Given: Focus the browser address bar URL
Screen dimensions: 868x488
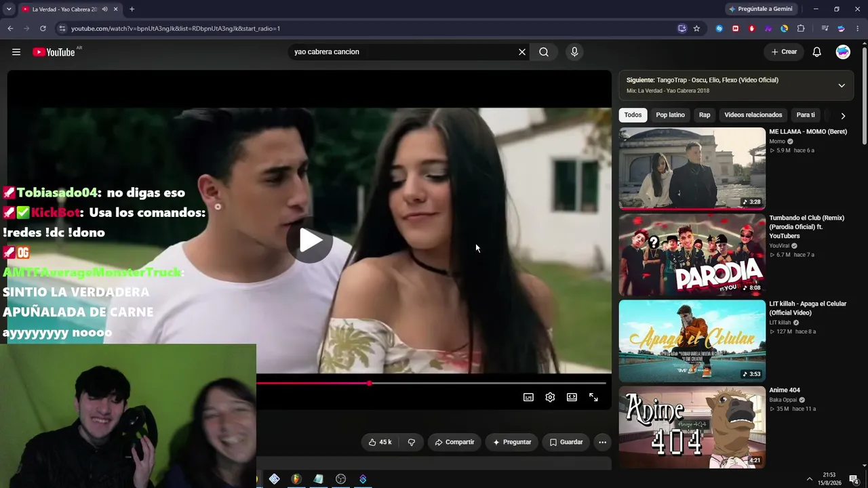Looking at the screenshot, I should [x=175, y=28].
